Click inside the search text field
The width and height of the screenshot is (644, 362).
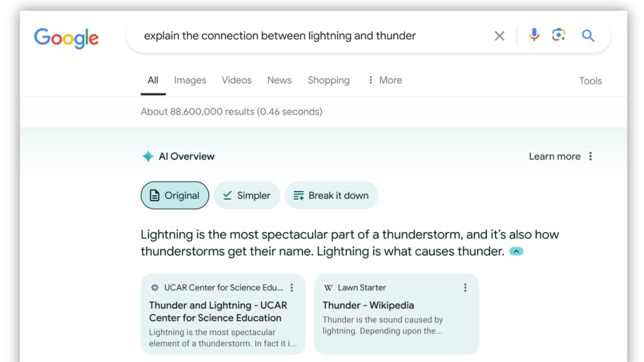pos(302,36)
